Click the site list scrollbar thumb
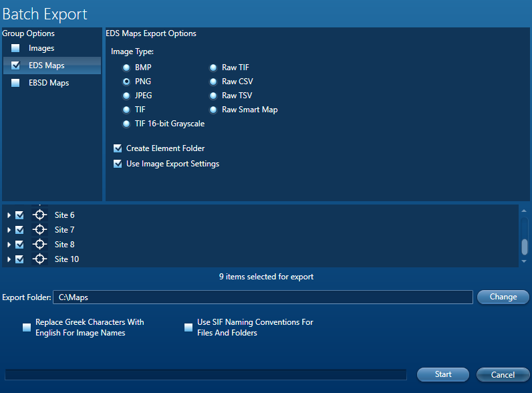The height and width of the screenshot is (393, 532). (525, 246)
